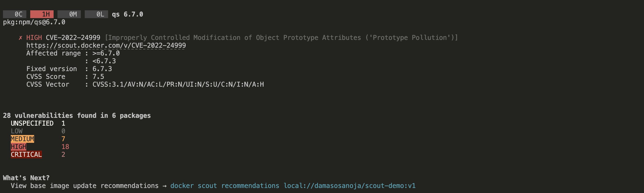Click the qs 6.7.0 package heading

tap(128, 14)
